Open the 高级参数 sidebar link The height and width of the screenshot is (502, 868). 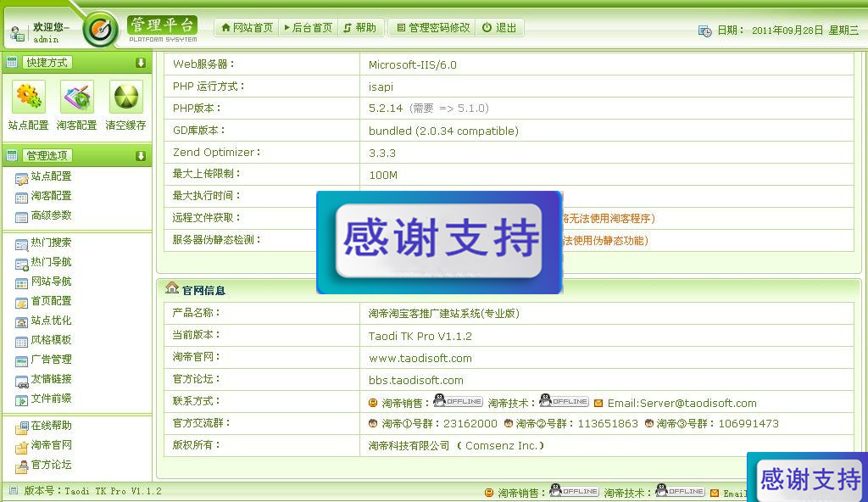click(51, 215)
